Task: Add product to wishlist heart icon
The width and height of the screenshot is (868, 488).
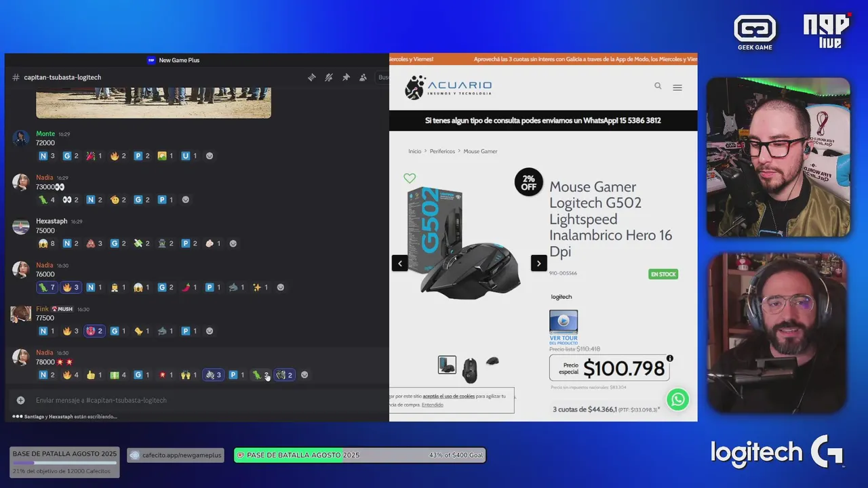Action: point(410,178)
